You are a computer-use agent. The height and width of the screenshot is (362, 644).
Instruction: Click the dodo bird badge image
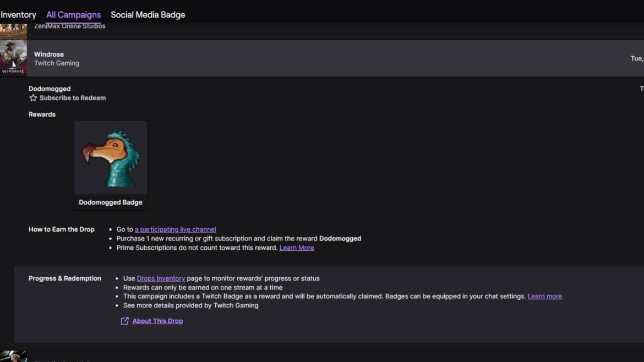[111, 157]
